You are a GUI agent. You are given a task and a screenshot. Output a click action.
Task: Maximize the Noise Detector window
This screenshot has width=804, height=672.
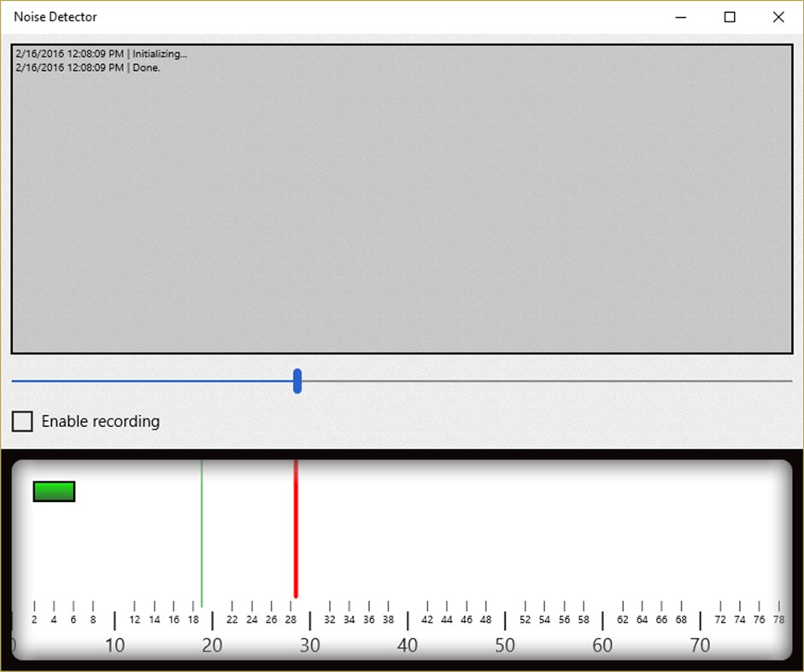pyautogui.click(x=730, y=17)
